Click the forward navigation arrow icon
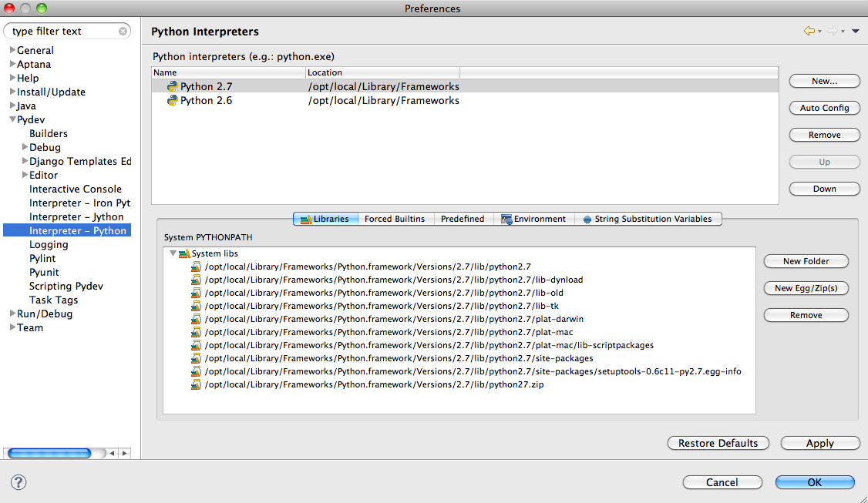This screenshot has height=503, width=868. [x=832, y=31]
